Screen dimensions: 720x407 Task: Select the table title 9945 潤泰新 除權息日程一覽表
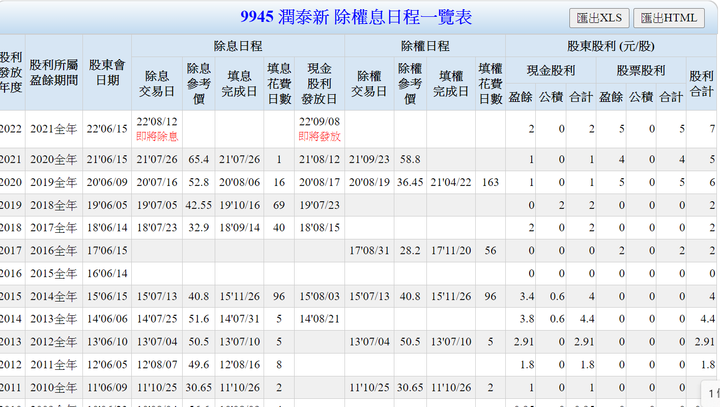click(356, 17)
